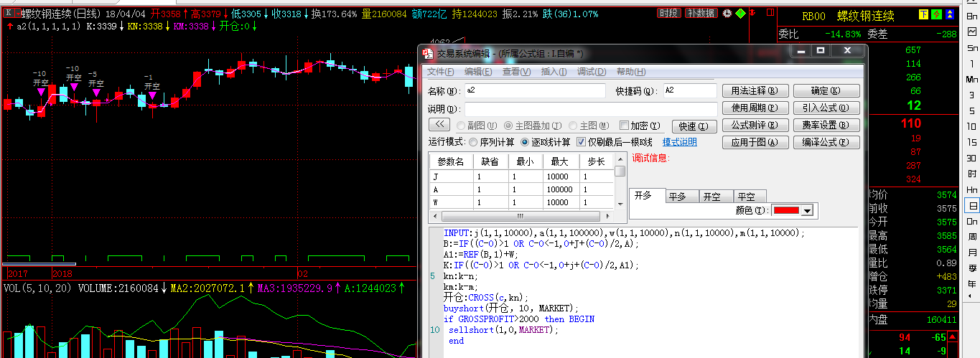Open the 插入(I) menu
Image resolution: width=980 pixels, height=358 pixels.
[x=554, y=72]
